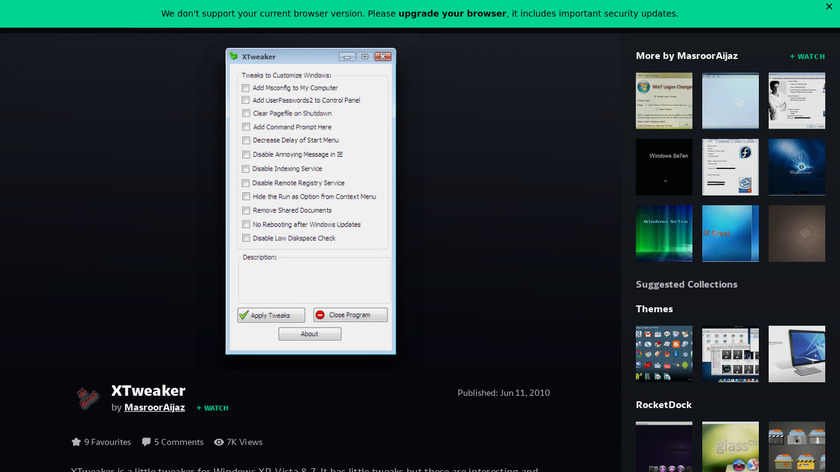Image resolution: width=840 pixels, height=472 pixels.
Task: Open the Win7 Logon Changer thumbnail
Action: point(664,101)
